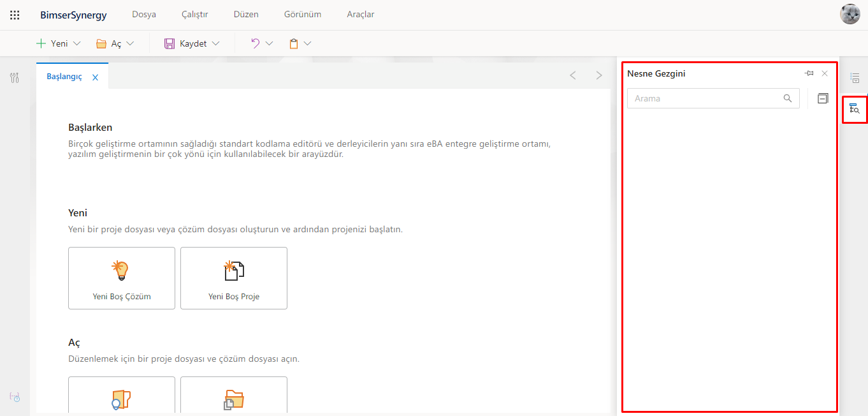Click the bottom-left variables icon
The image size is (868, 416).
click(x=15, y=396)
